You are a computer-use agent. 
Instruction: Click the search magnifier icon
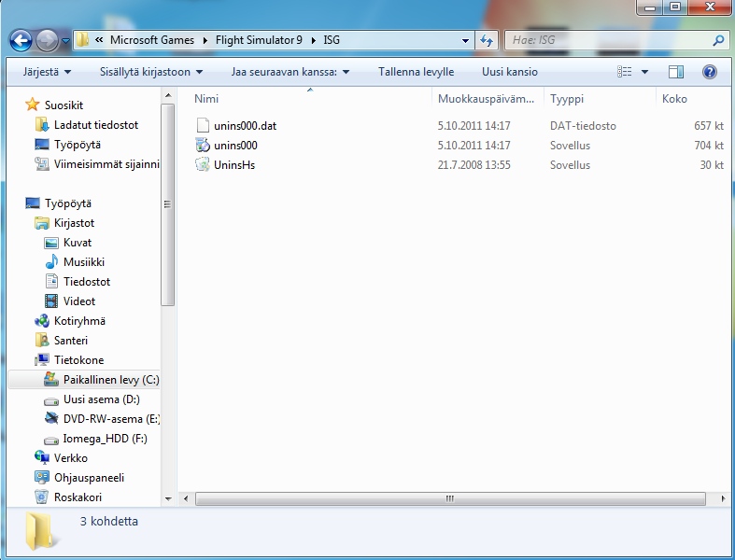click(718, 41)
